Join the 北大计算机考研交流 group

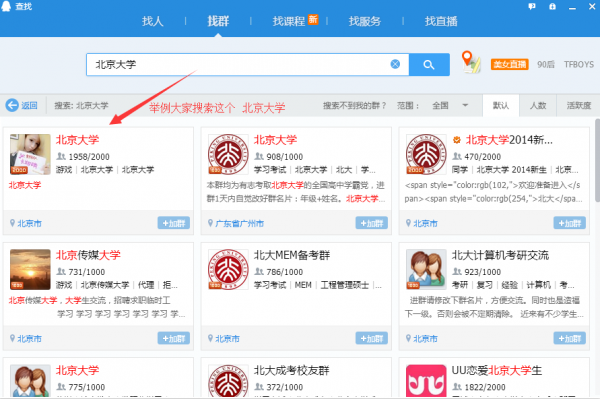[x=570, y=338]
